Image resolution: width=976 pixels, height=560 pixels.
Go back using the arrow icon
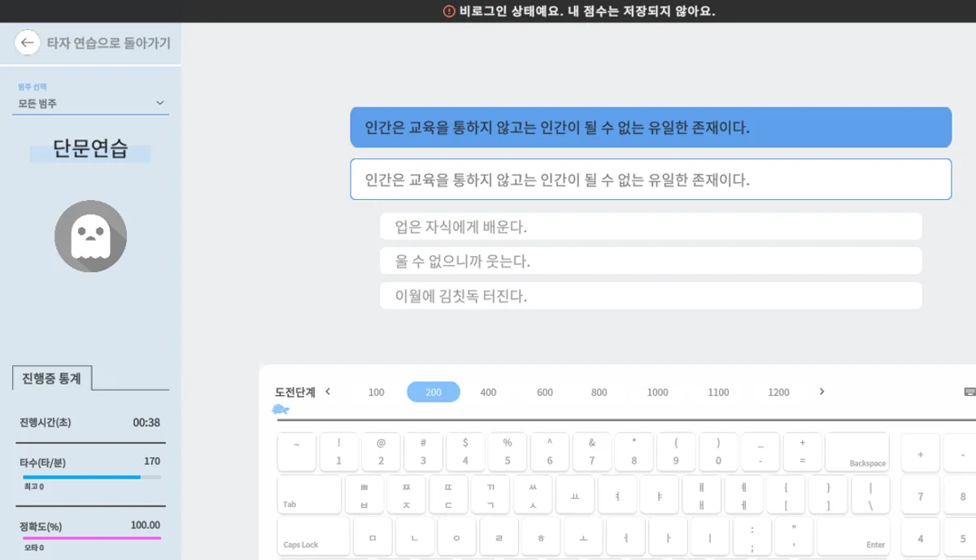point(28,43)
